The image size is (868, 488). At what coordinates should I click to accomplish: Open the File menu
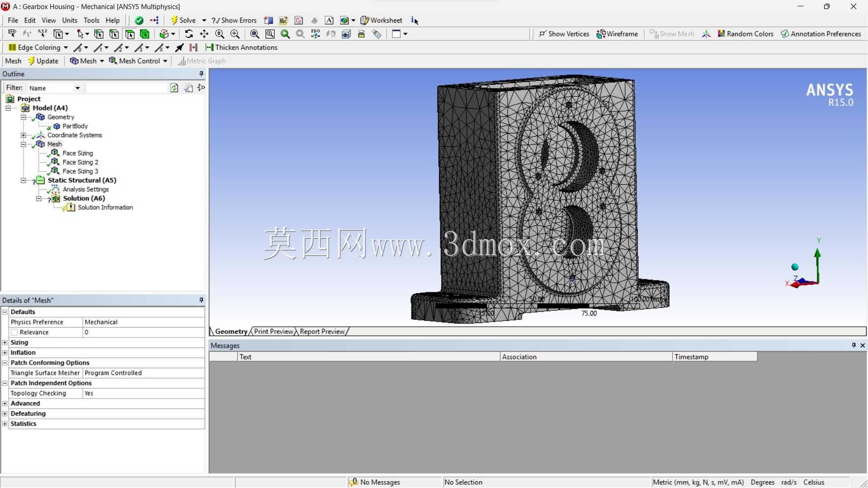coord(13,20)
